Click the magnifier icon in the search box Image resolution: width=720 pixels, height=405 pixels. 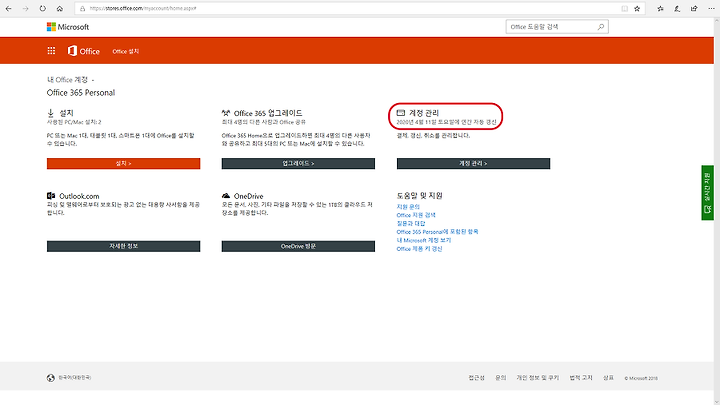click(601, 27)
